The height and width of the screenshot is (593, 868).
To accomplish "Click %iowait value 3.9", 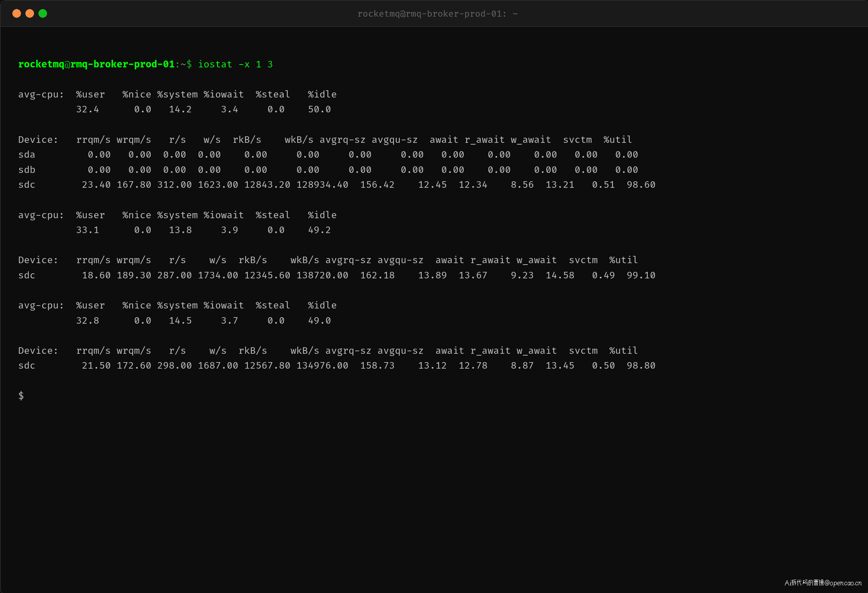I will click(x=229, y=230).
